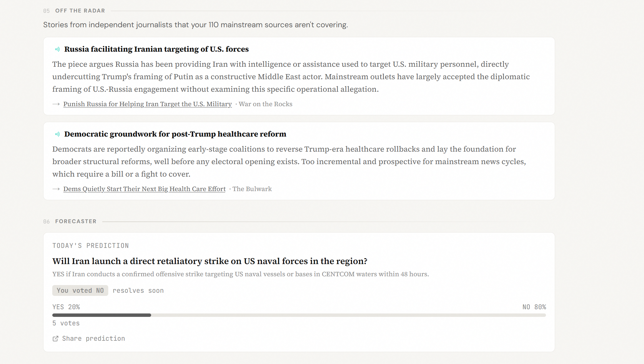Screen dimensions: 644x364
Task: Click the Share prediction text
Action: pos(93,338)
